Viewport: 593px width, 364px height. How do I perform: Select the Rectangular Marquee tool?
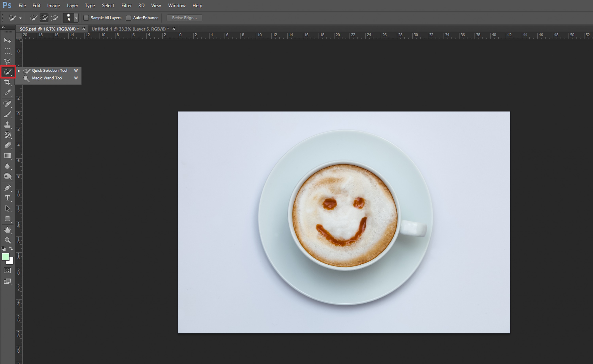pos(8,51)
